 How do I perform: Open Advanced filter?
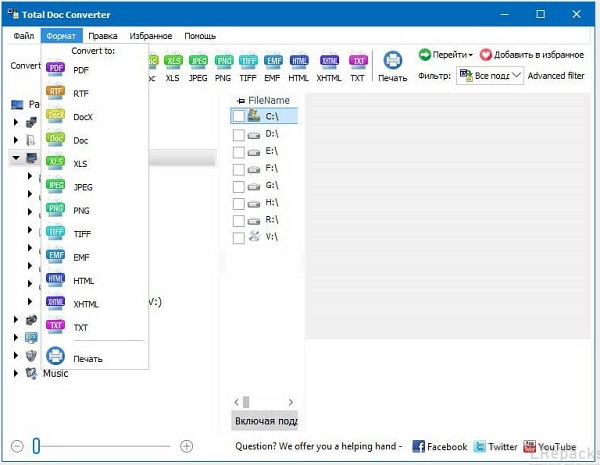pyautogui.click(x=556, y=76)
